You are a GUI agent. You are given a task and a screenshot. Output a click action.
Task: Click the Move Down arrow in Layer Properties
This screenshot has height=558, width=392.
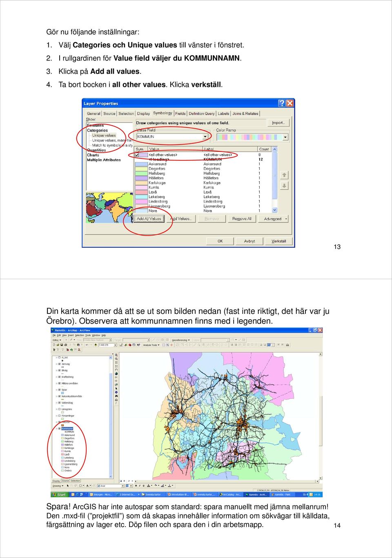285,186
